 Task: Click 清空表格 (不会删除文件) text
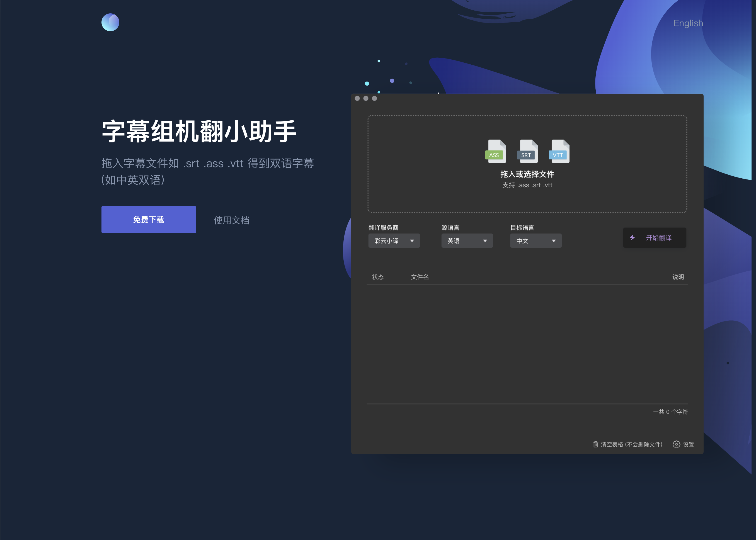pos(631,445)
